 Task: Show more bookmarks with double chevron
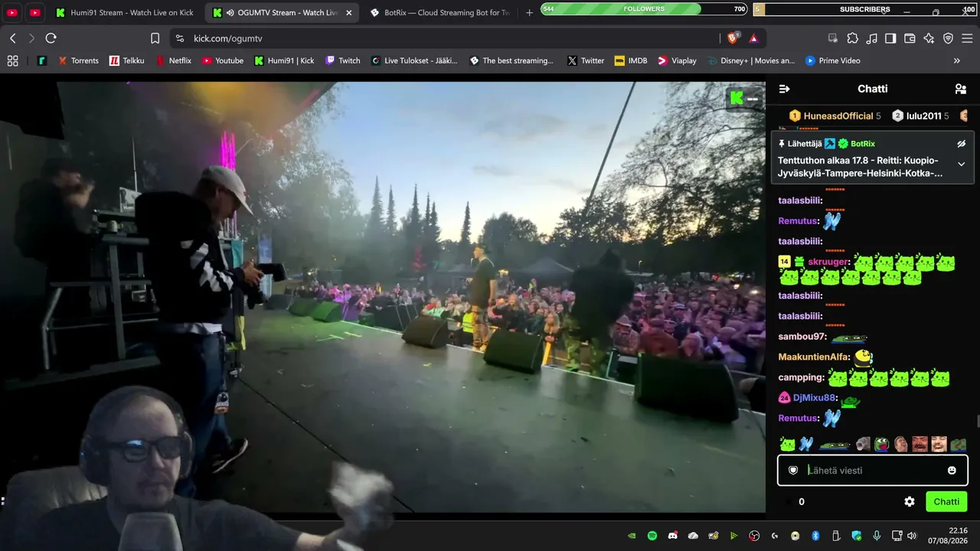point(956,60)
